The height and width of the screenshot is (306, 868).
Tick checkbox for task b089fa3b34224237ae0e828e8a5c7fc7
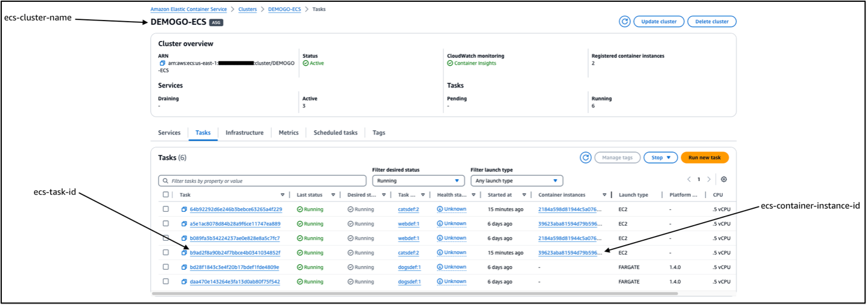(166, 238)
